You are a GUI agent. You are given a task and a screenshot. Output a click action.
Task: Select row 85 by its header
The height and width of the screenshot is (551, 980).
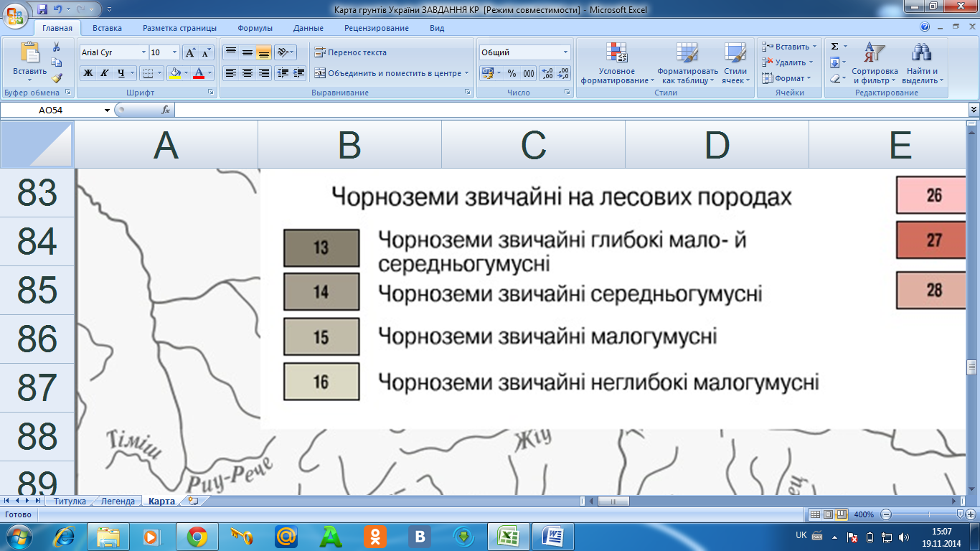pyautogui.click(x=37, y=290)
